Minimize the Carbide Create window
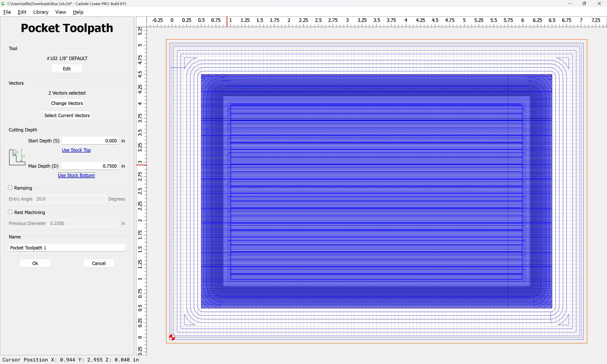This screenshot has width=607, height=364. 570,3
